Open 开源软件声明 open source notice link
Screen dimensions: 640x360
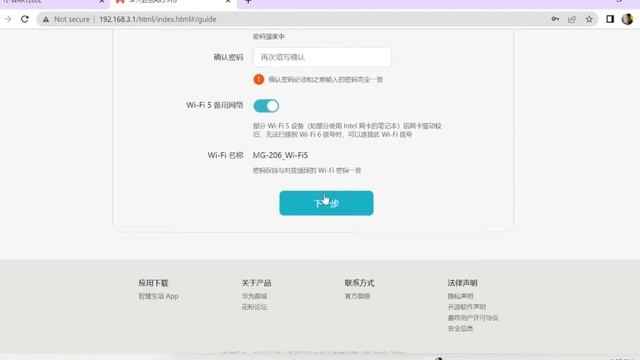467,307
